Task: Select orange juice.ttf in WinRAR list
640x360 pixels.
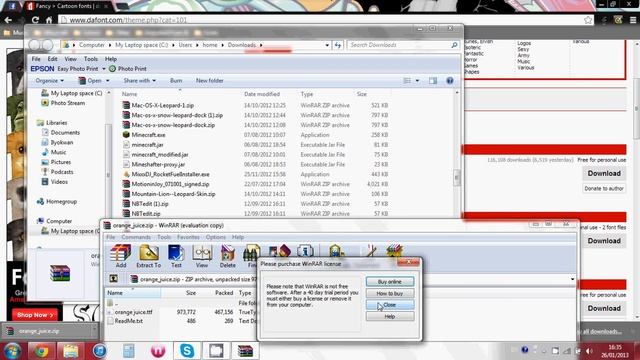Action: pyautogui.click(x=133, y=312)
